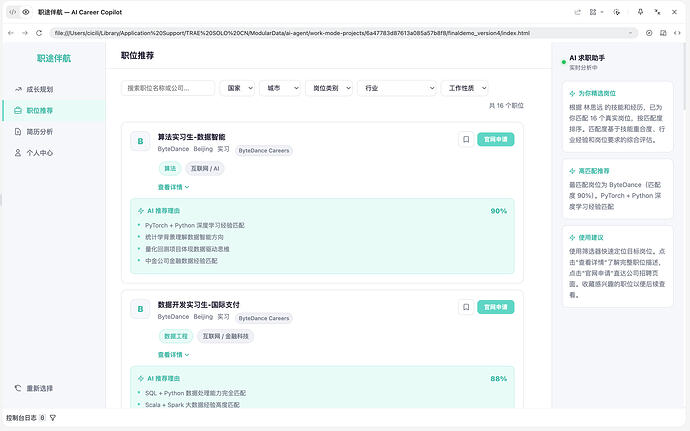This screenshot has width=690, height=431.
Task: Go to 个人中心 in the sidebar
Action: click(x=54, y=153)
